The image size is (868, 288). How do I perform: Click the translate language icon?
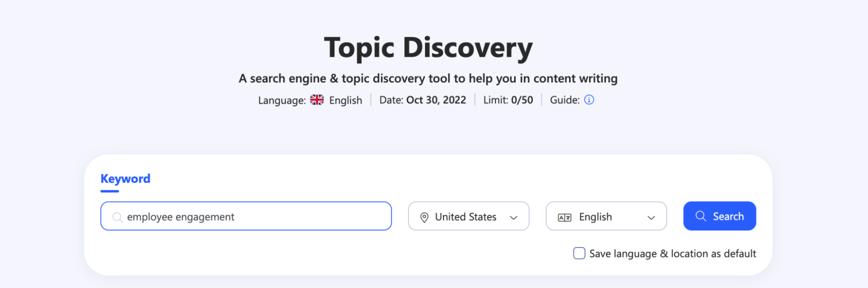click(x=564, y=217)
